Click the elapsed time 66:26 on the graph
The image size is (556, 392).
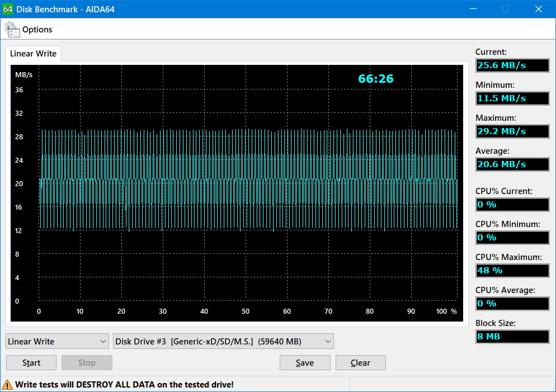375,79
